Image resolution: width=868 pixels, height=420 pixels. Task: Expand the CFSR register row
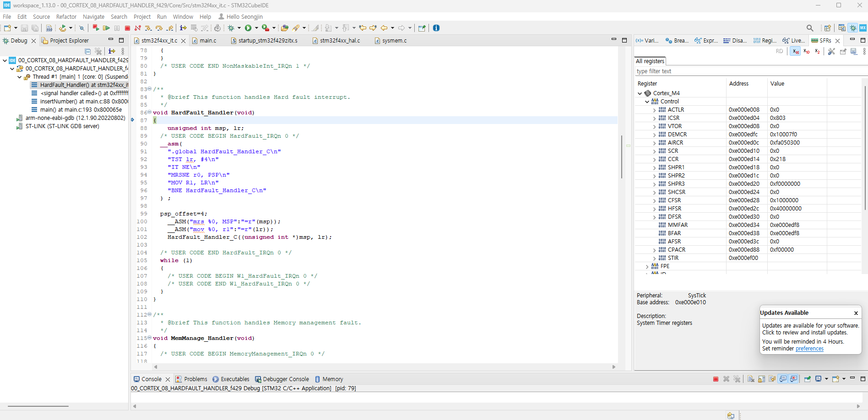(x=655, y=200)
